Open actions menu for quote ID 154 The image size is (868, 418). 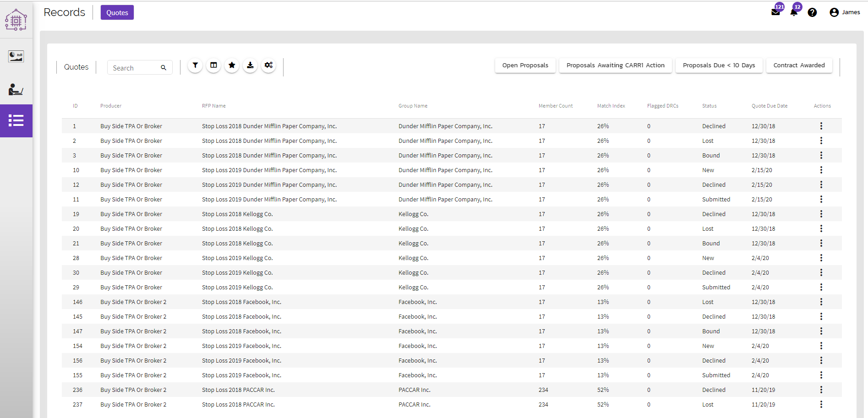821,346
